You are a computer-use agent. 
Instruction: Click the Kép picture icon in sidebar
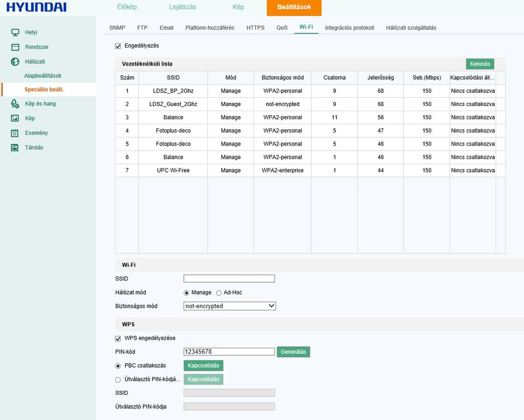click(15, 118)
